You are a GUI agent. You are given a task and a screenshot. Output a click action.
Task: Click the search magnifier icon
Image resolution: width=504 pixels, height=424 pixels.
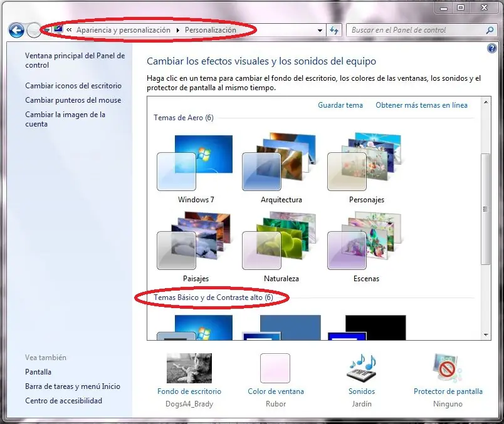(490, 30)
